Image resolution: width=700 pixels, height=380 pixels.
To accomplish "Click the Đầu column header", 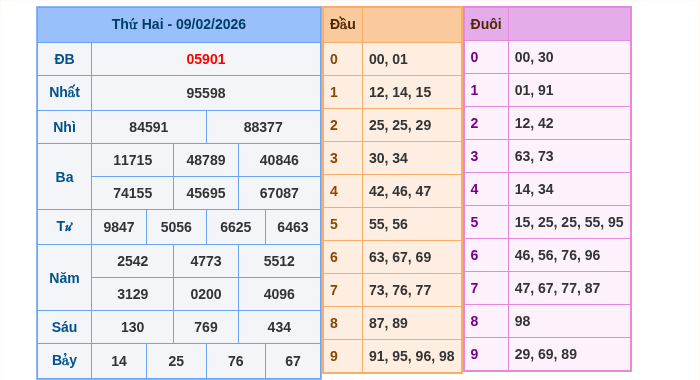I will [342, 24].
